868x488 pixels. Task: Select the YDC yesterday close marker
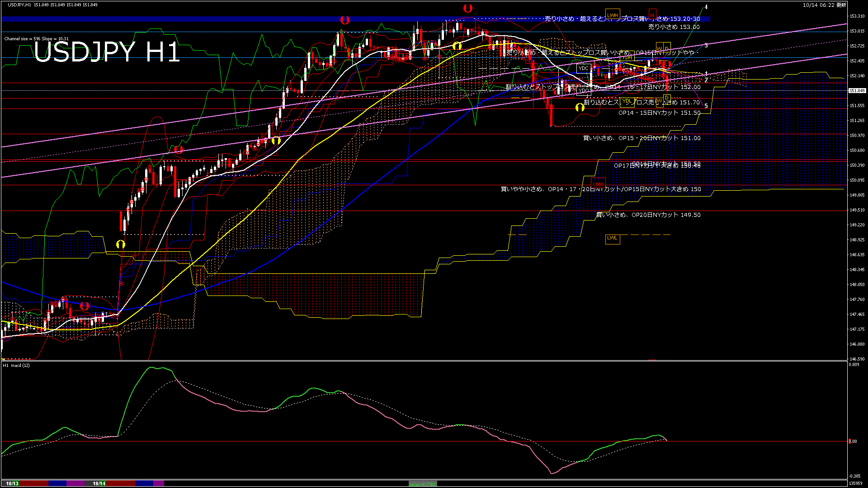[x=583, y=69]
